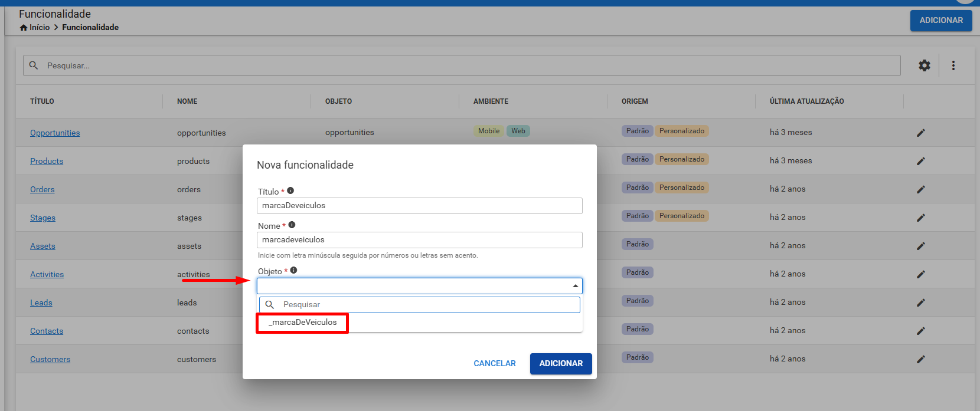Click the Pesquisar field inside the Objeto dropdown

point(420,305)
